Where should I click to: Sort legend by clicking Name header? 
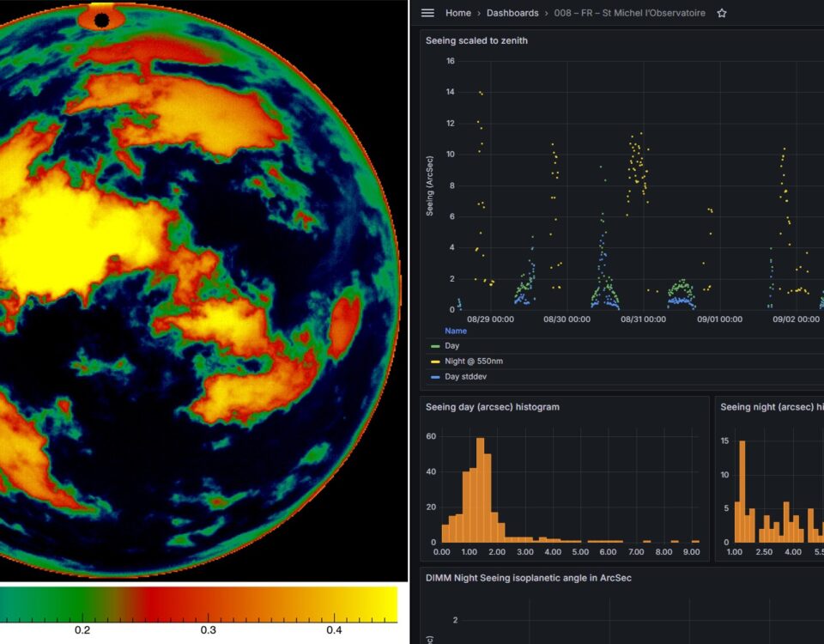[456, 331]
